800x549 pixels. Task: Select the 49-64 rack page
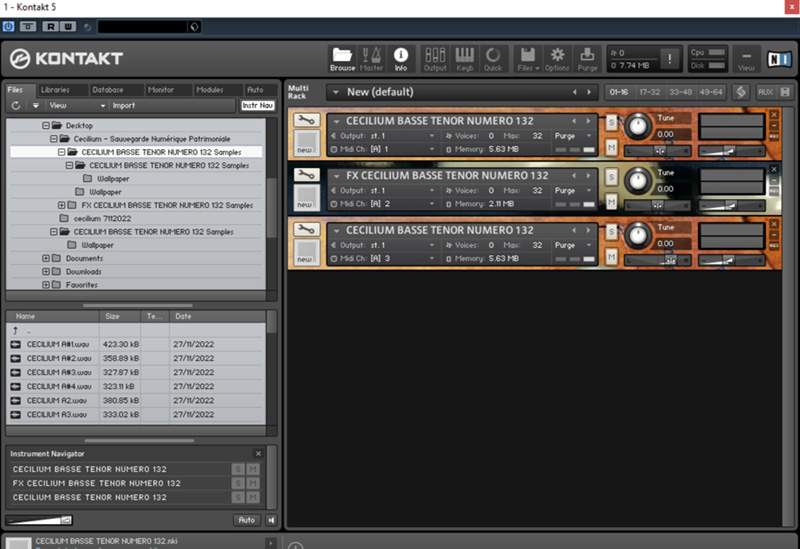[x=711, y=92]
